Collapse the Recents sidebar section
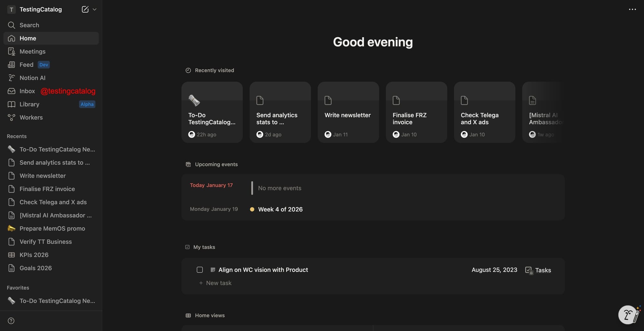 pyautogui.click(x=17, y=136)
